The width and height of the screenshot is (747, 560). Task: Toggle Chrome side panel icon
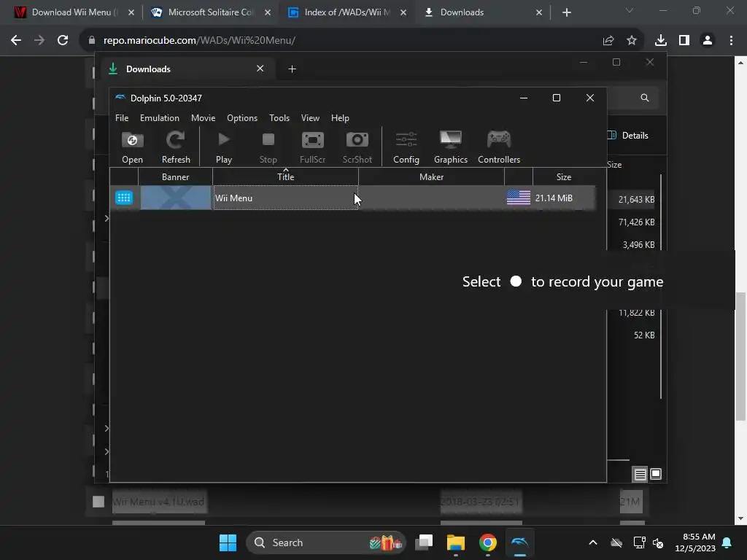[x=684, y=41]
